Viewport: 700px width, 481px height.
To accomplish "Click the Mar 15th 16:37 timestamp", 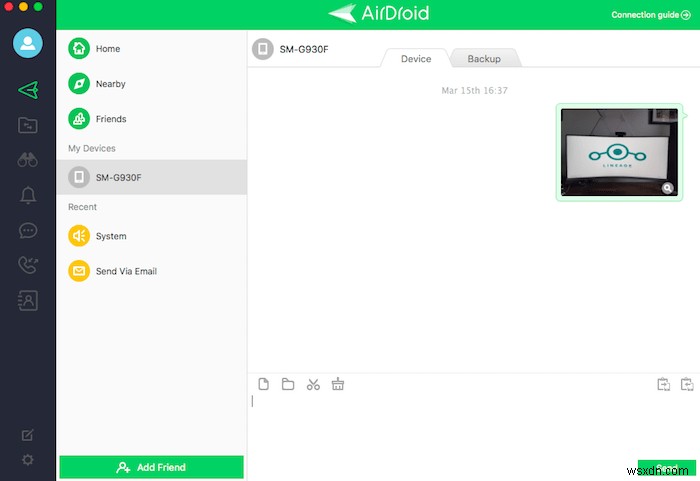I will [x=474, y=91].
